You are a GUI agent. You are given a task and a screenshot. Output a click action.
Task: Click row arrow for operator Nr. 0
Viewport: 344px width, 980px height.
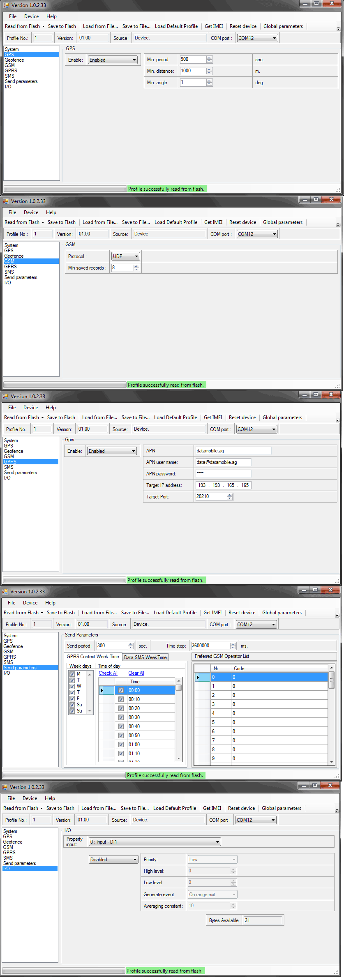[x=198, y=677]
